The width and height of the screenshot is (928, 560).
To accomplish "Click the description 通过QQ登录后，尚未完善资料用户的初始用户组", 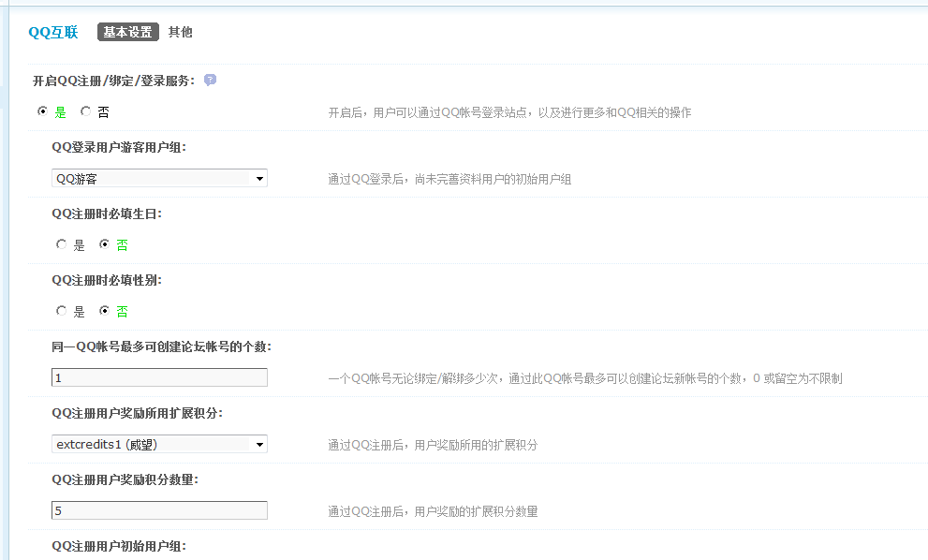I will coord(449,179).
